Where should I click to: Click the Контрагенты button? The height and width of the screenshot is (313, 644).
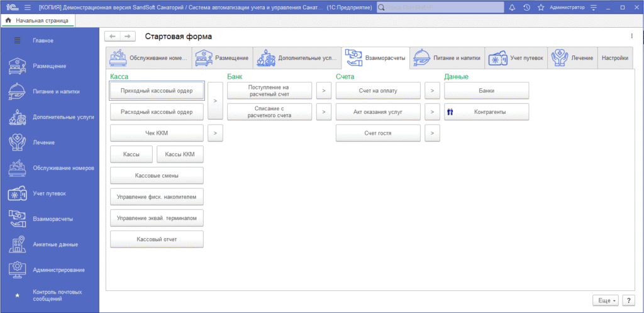(x=486, y=112)
